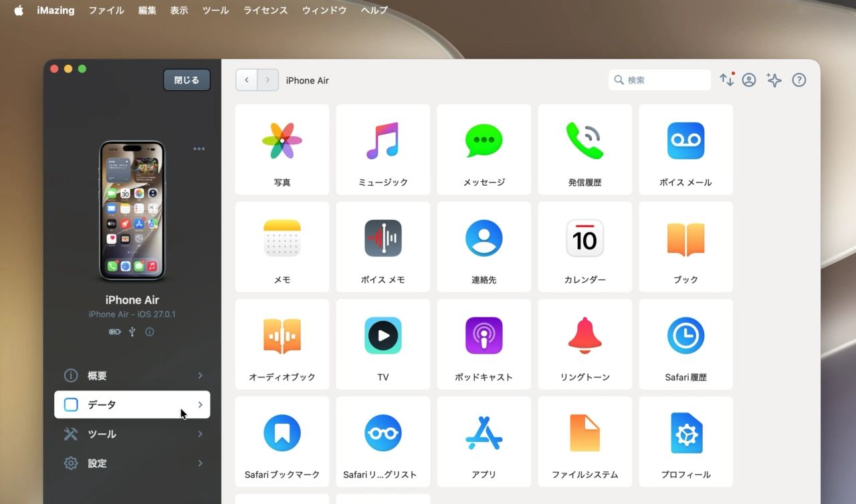Open the アプリ apps tile
The height and width of the screenshot is (504, 856).
tap(484, 442)
